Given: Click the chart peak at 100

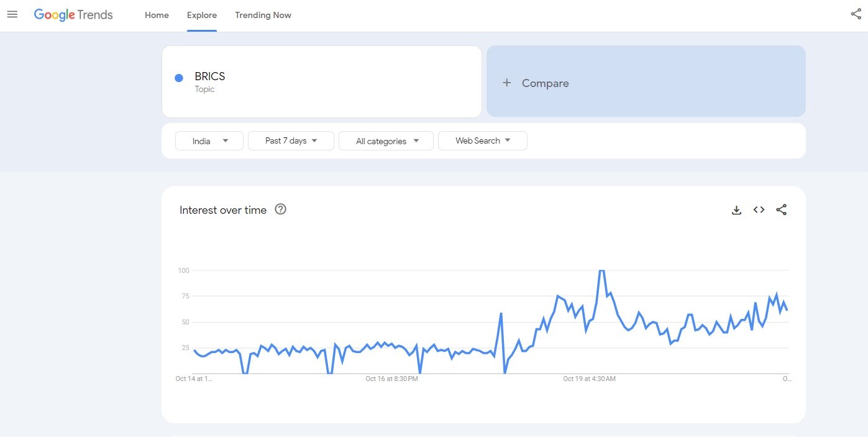Looking at the screenshot, I should coord(601,271).
